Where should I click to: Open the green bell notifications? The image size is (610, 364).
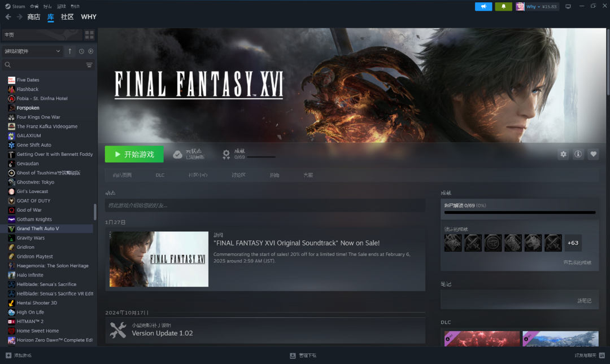pyautogui.click(x=503, y=7)
